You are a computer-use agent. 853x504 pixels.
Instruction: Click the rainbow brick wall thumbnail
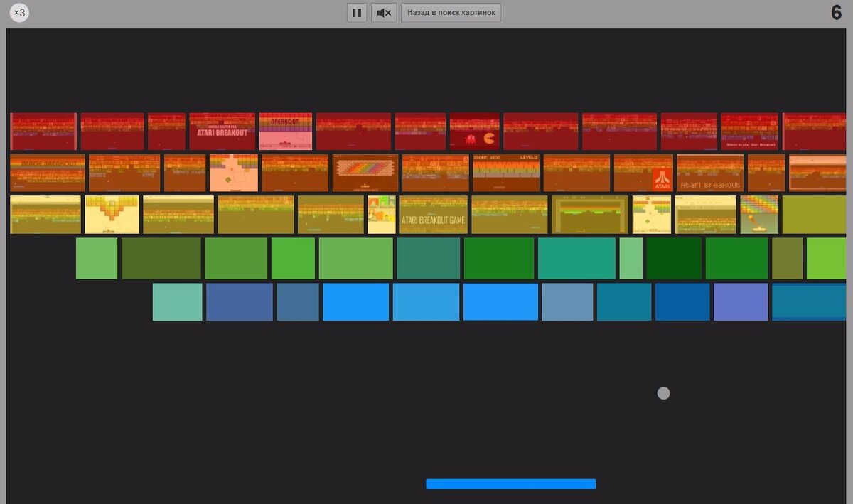[x=365, y=173]
